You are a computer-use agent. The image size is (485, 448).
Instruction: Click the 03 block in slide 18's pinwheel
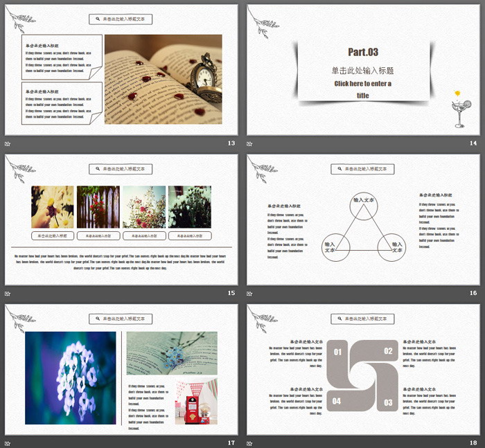coord(385,400)
